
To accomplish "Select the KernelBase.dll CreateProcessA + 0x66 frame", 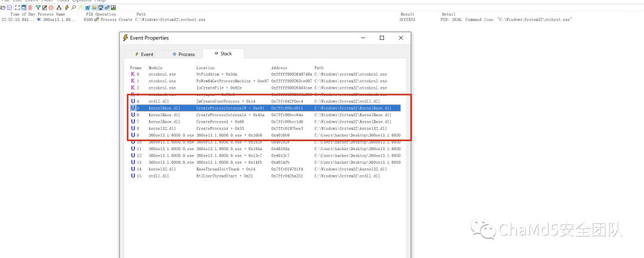I will point(265,122).
